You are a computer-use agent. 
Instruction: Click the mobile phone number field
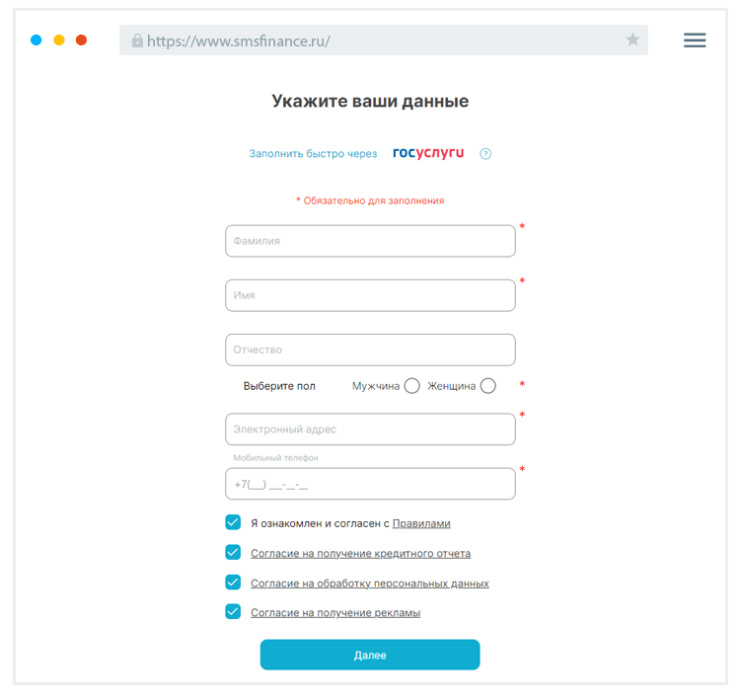(370, 484)
